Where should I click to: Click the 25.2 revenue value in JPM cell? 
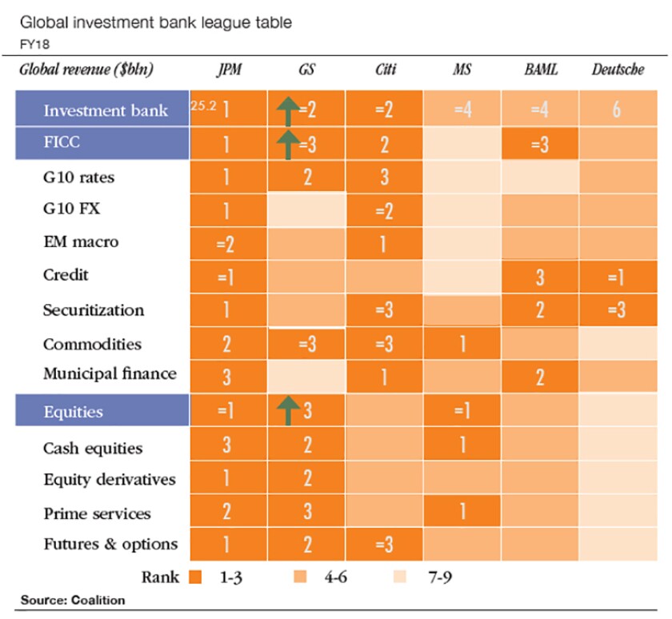click(x=203, y=106)
